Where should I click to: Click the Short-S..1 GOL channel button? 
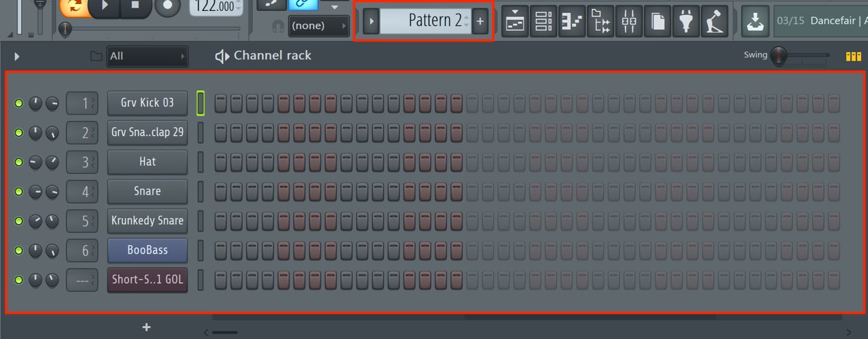[147, 280]
